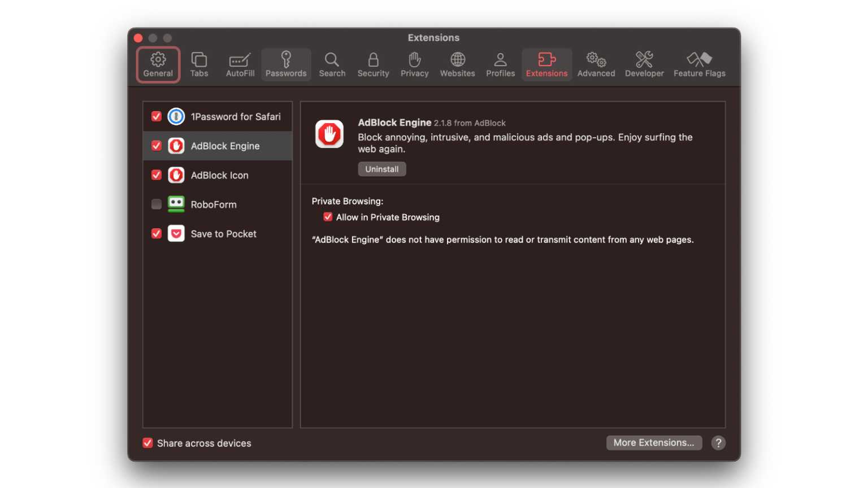This screenshot has width=868, height=488.
Task: Disable Share across devices
Action: [147, 443]
